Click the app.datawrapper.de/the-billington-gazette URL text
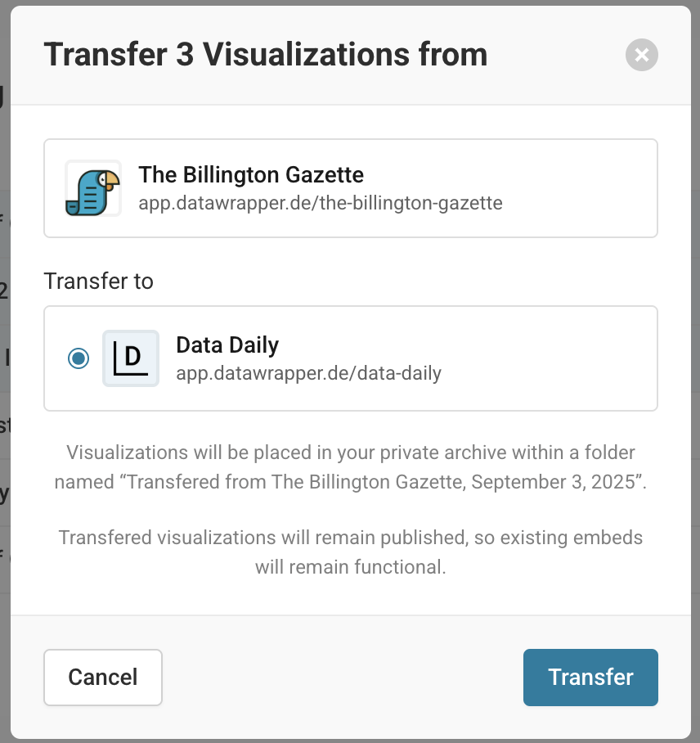 [321, 203]
